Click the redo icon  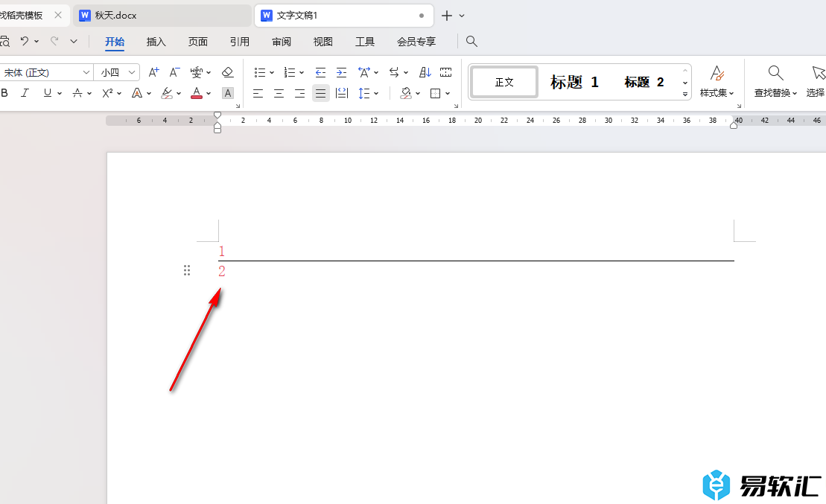point(54,41)
